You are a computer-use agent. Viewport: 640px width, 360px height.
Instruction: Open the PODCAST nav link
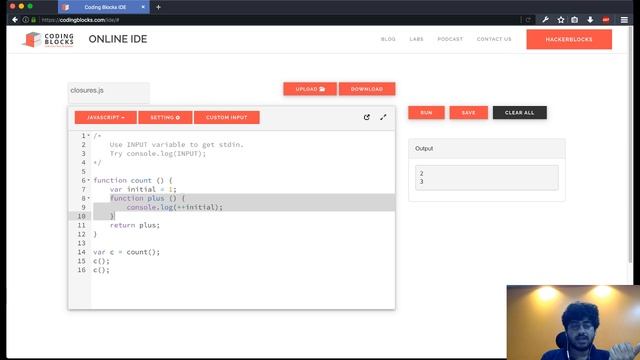(x=450, y=39)
